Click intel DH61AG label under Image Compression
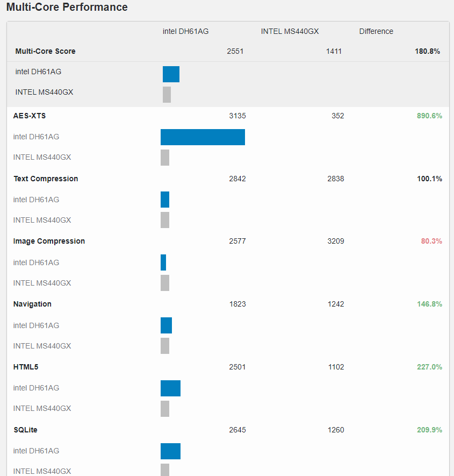 point(36,262)
